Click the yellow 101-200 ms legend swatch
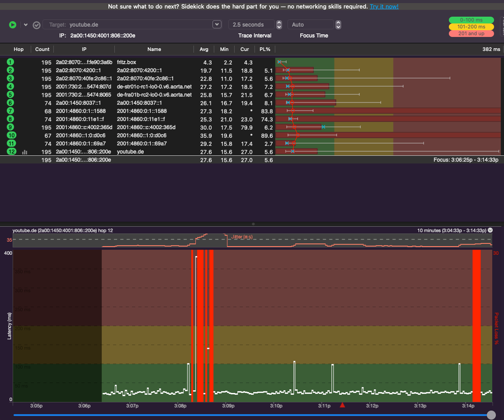The image size is (504, 420). (471, 27)
